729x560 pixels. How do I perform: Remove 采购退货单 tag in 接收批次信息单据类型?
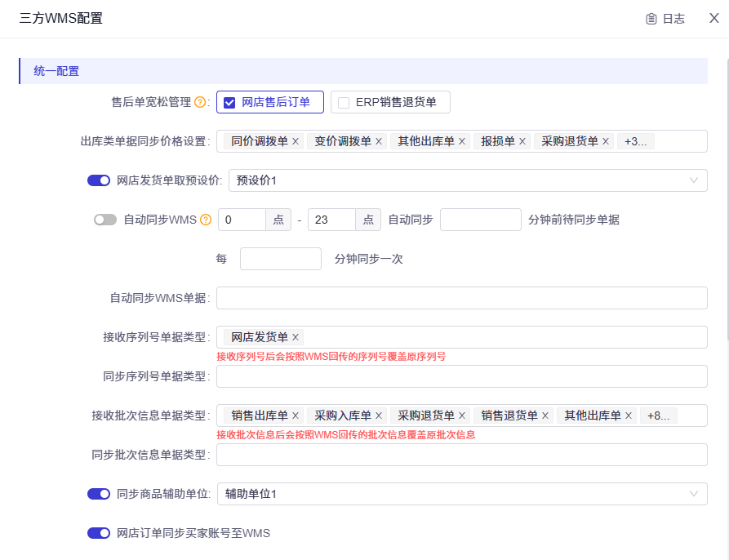(x=462, y=416)
